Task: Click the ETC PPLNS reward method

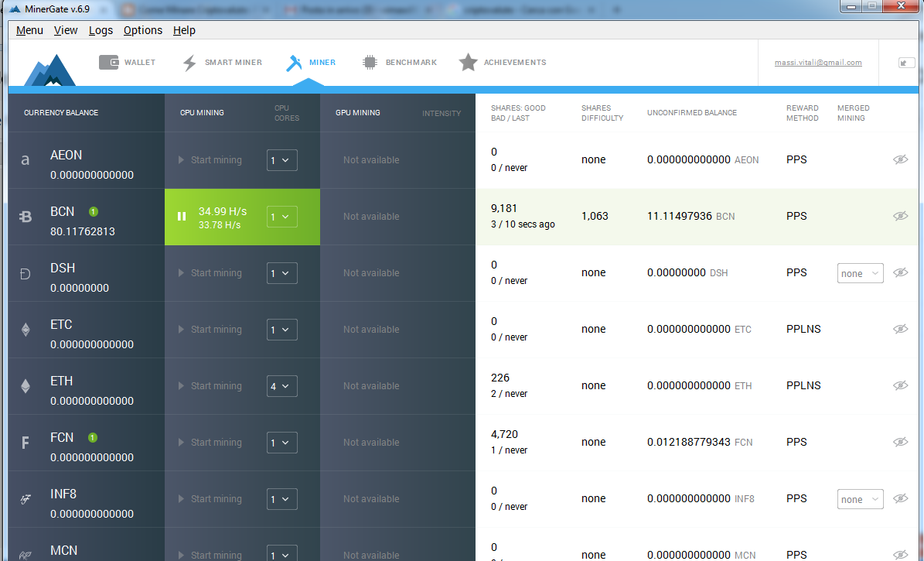Action: [803, 329]
